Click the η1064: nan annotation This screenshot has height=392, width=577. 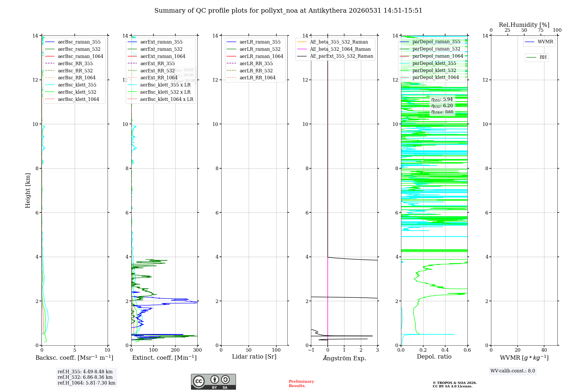coord(442,112)
